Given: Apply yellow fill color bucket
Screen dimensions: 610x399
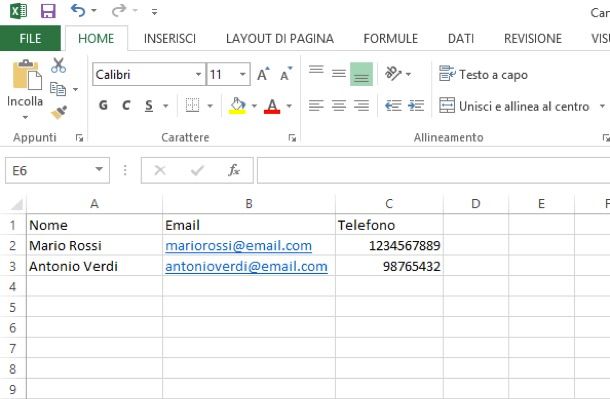Looking at the screenshot, I should coord(237,105).
